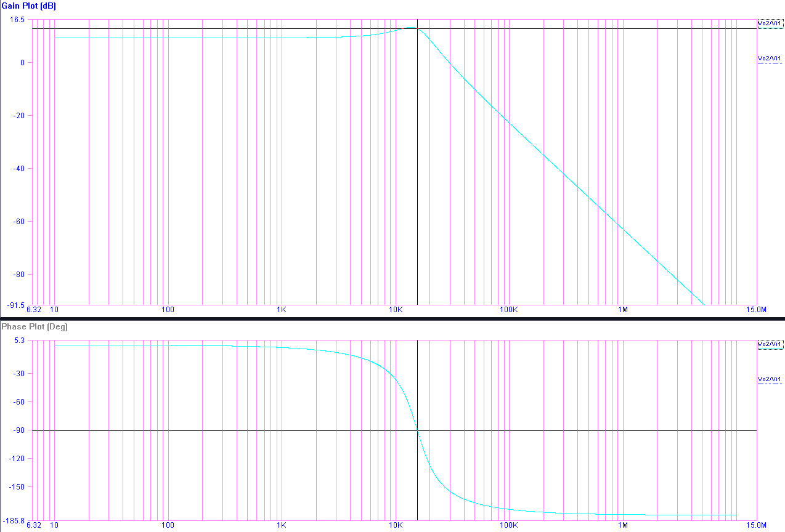The width and height of the screenshot is (785, 532).
Task: Click the cursor crosshair intersection in the phase plot
Action: tap(418, 430)
